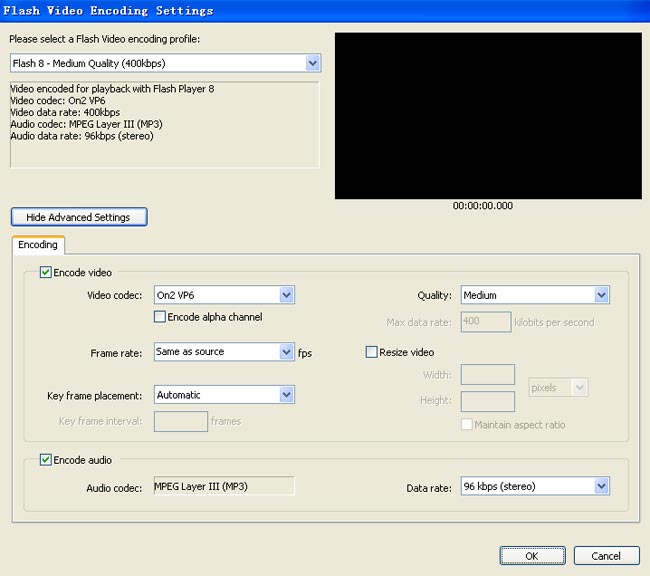This screenshot has width=650, height=576.
Task: Click 'Video codec: On2 VP6' description line
Action: tap(58, 100)
